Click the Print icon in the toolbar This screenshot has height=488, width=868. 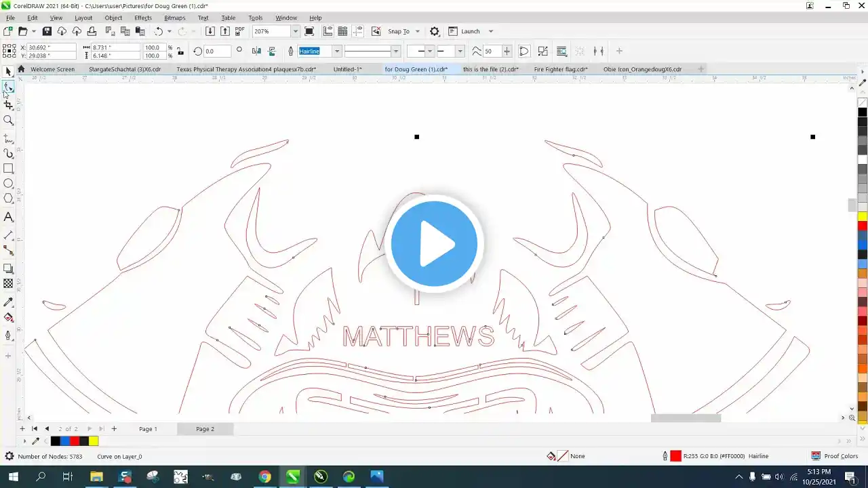[92, 31]
